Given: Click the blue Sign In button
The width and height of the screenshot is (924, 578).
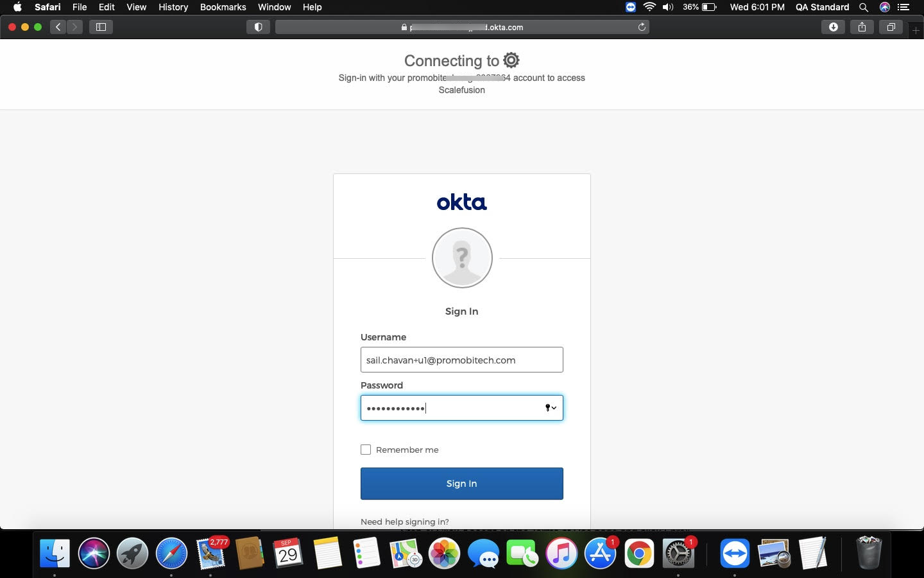Looking at the screenshot, I should (461, 484).
